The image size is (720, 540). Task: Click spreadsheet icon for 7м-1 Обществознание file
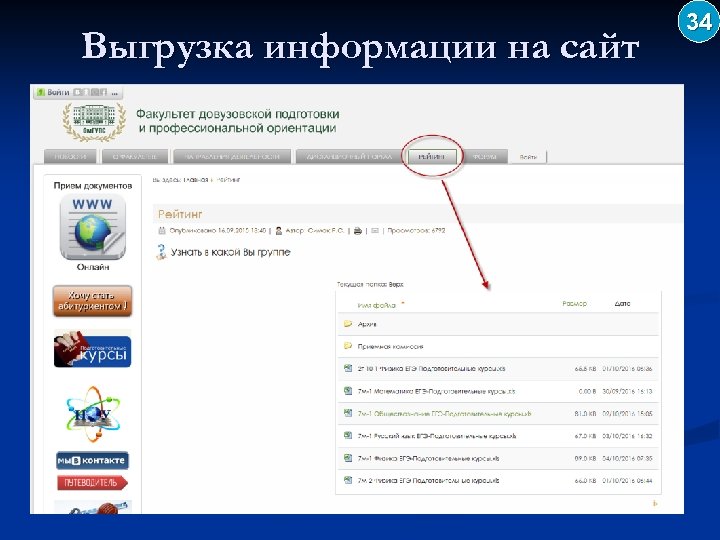pos(348,413)
